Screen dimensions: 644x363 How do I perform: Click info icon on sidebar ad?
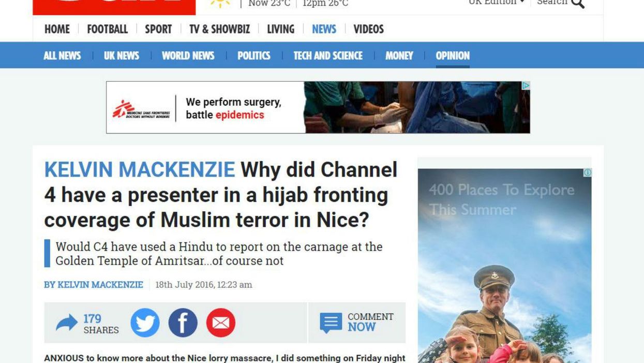tap(587, 173)
